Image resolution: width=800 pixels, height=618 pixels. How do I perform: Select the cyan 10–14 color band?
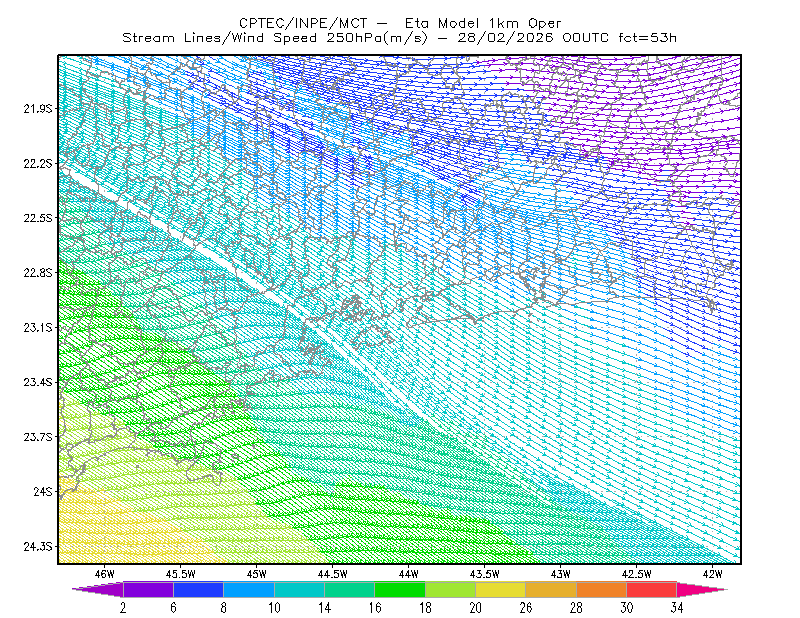click(x=299, y=589)
